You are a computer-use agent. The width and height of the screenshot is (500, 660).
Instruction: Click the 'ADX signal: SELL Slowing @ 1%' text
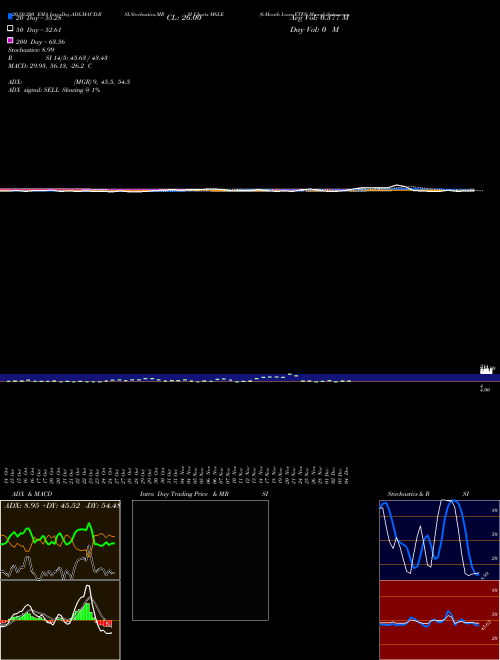(54, 90)
